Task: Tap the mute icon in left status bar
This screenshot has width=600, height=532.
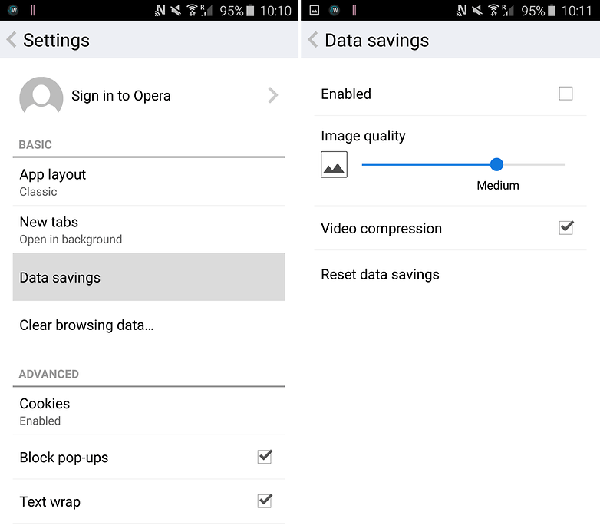Action: 175,10
